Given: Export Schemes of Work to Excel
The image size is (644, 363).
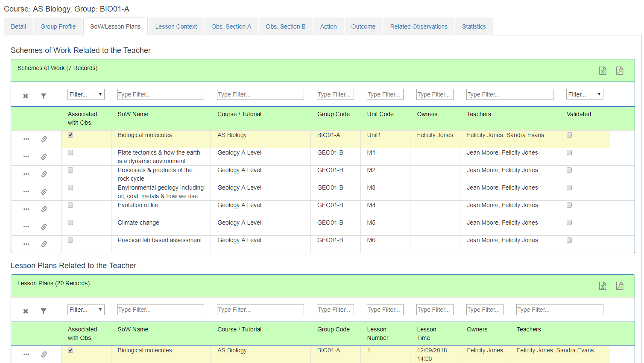Looking at the screenshot, I should 603,71.
